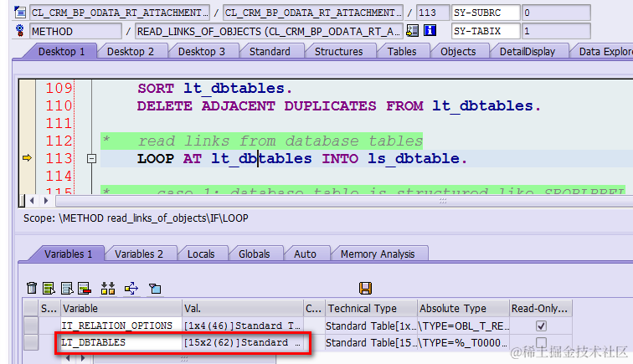Toggle Read-Only checkbox for IT_RELATION_OPTIONS
The image size is (633, 364).
pyautogui.click(x=541, y=326)
